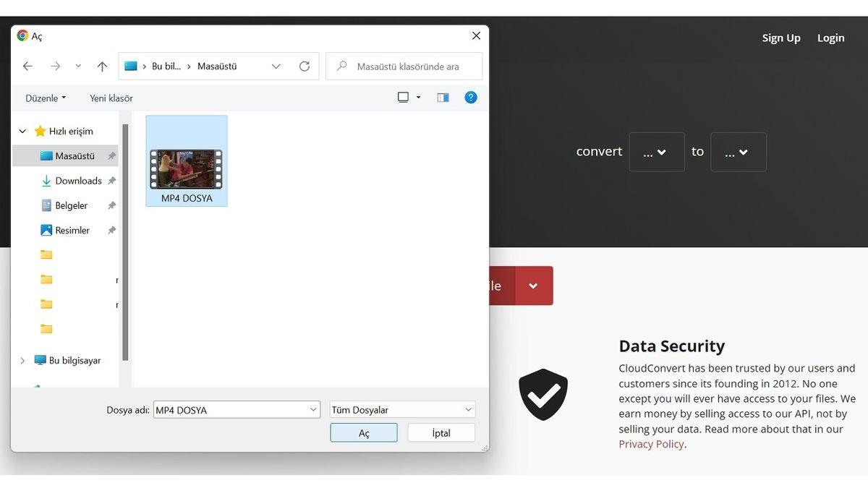Open the file dialog help icon
Screen dimensions: 868x488
pyautogui.click(x=471, y=98)
